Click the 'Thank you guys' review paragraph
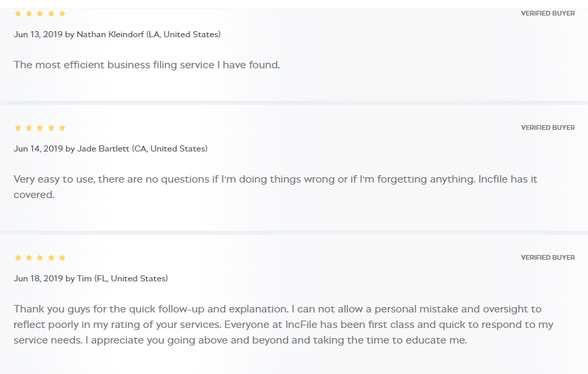588x374 pixels. 284,325
